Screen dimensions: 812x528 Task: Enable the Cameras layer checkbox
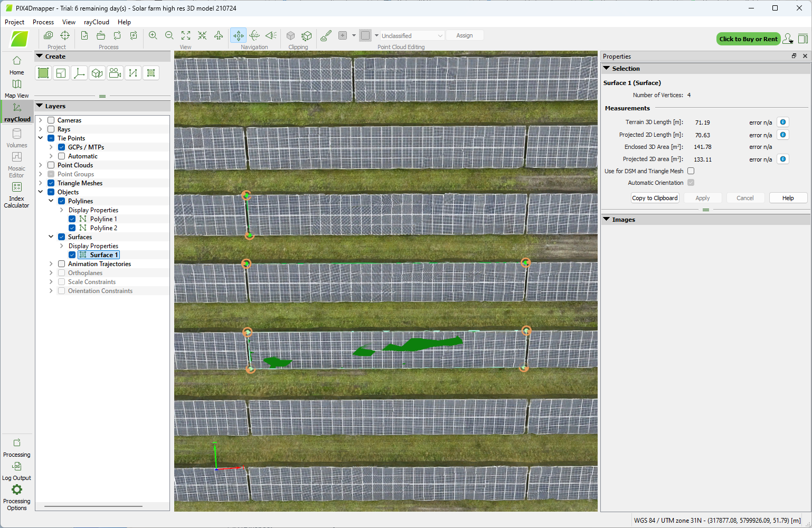click(x=51, y=120)
